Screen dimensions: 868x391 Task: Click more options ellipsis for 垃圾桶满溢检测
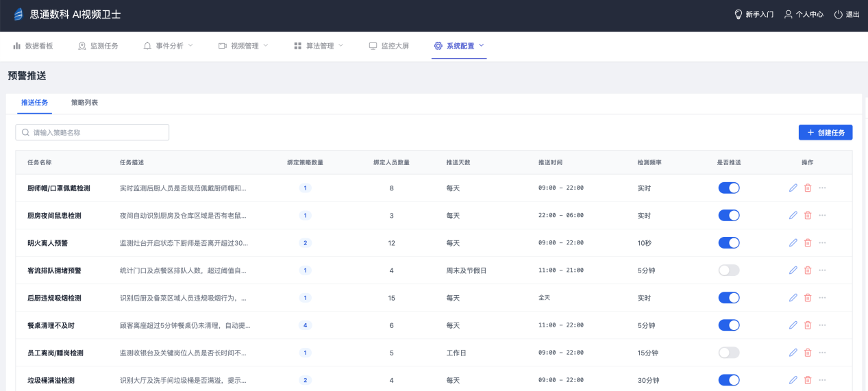822,379
